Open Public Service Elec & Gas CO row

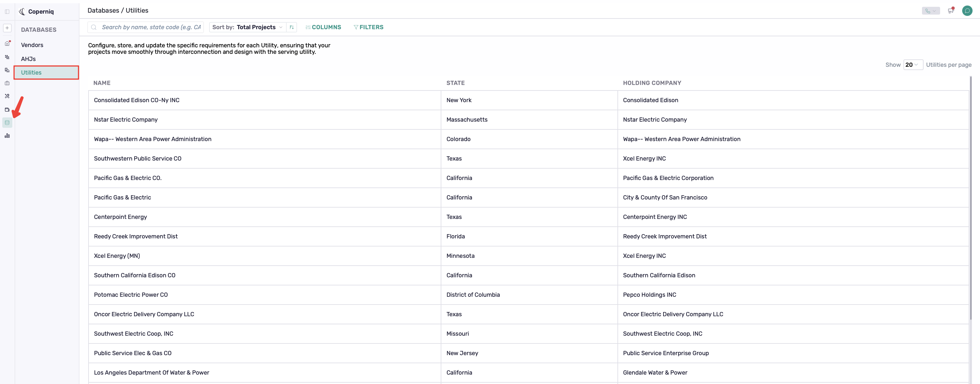tap(528, 353)
